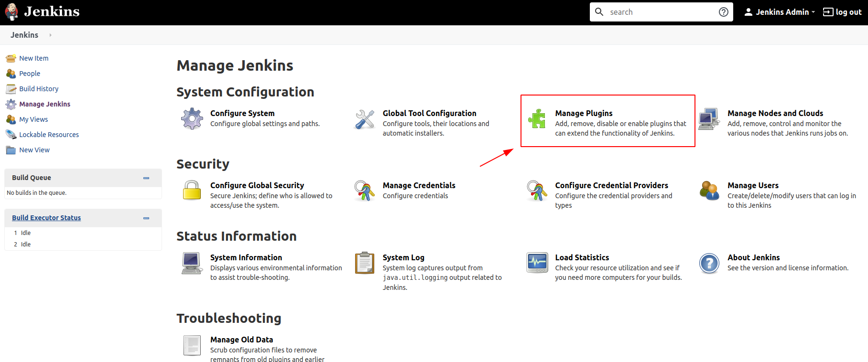Image resolution: width=868 pixels, height=362 pixels.
Task: Open the Manage Users link
Action: [x=753, y=185]
